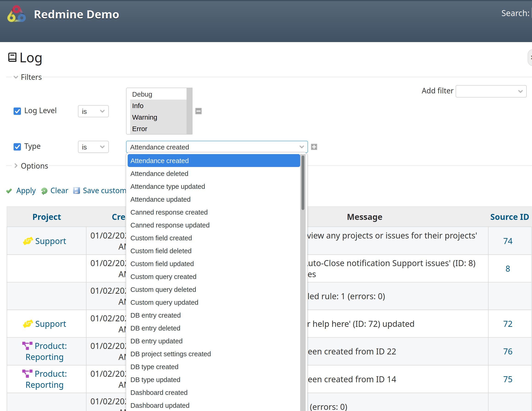Viewport: 532px width, 411px height.
Task: Choose DB entry deleted option
Action: point(214,328)
